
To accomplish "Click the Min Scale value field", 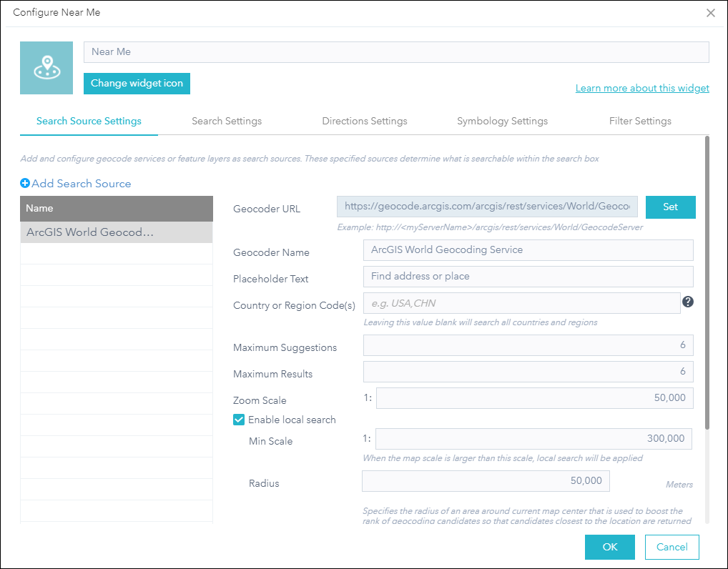I will (533, 439).
